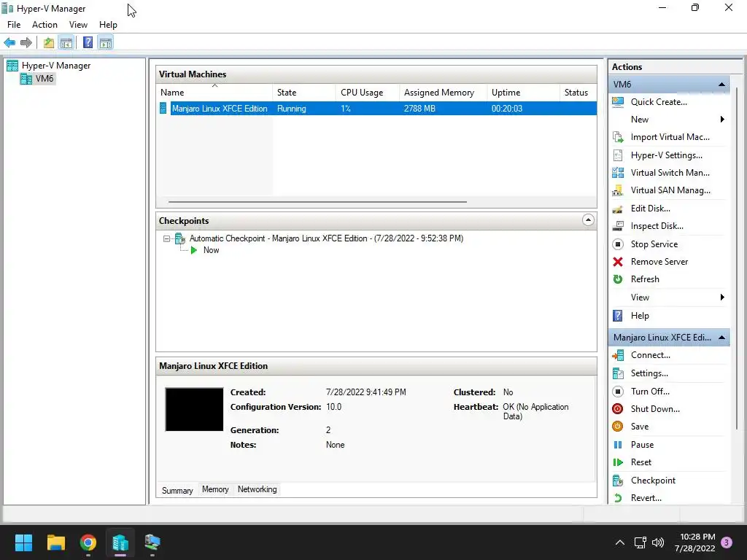Click the Connect icon for the VM

coord(618,355)
